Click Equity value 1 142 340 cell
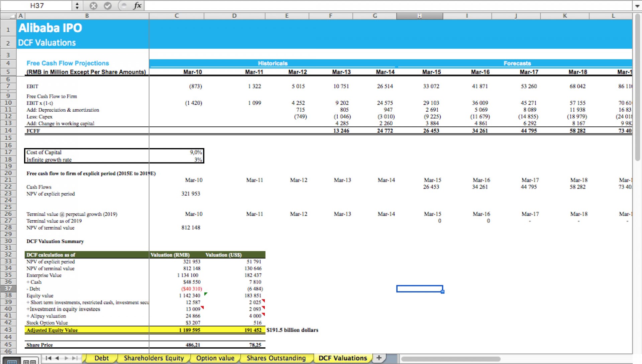The image size is (642, 364). pyautogui.click(x=190, y=295)
